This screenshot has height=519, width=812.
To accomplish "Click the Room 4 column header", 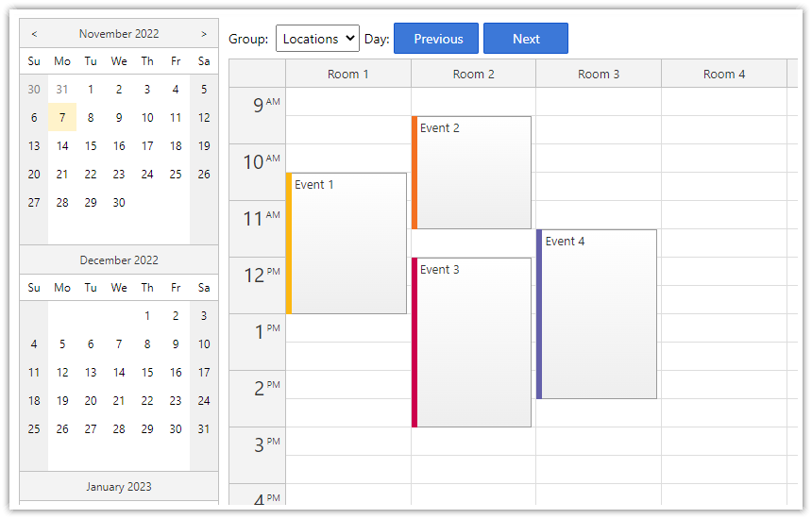I will click(x=723, y=74).
